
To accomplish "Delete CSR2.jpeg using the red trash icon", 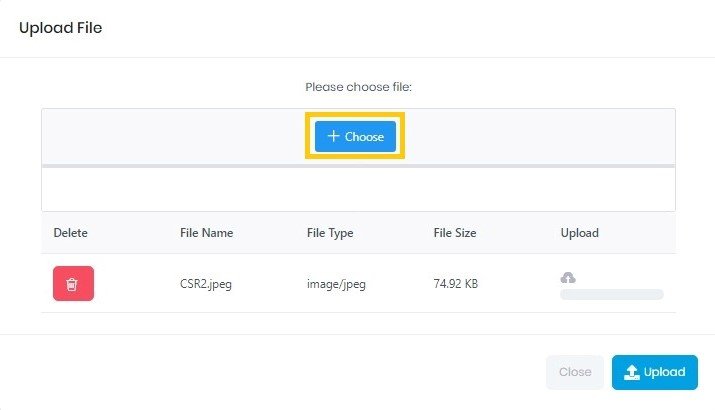I will pos(73,284).
